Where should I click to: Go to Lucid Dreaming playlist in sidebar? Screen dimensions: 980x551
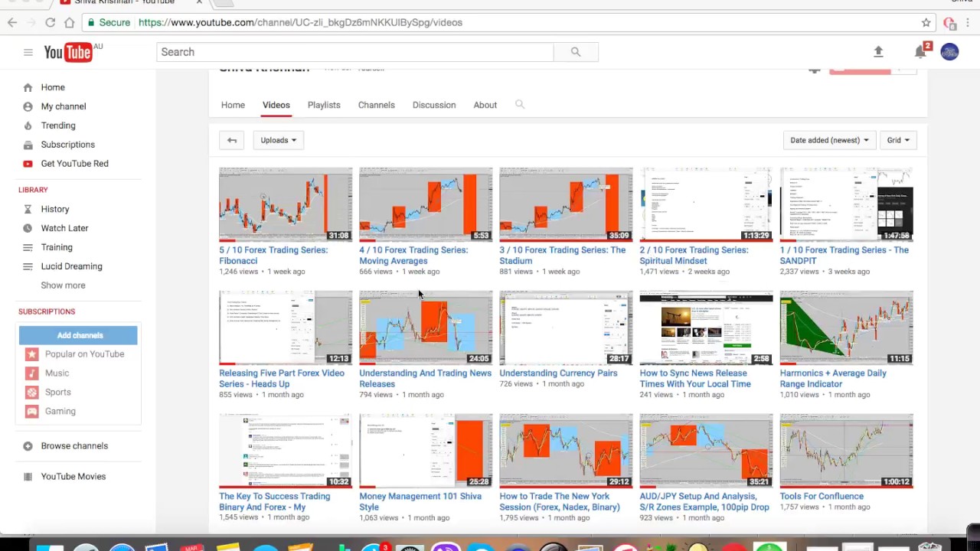pyautogui.click(x=71, y=266)
